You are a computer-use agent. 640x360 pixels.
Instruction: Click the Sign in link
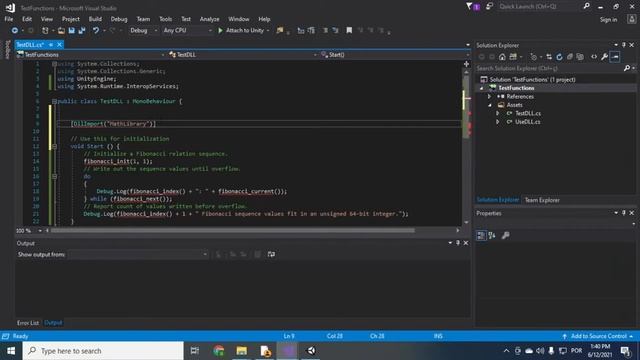(x=608, y=20)
